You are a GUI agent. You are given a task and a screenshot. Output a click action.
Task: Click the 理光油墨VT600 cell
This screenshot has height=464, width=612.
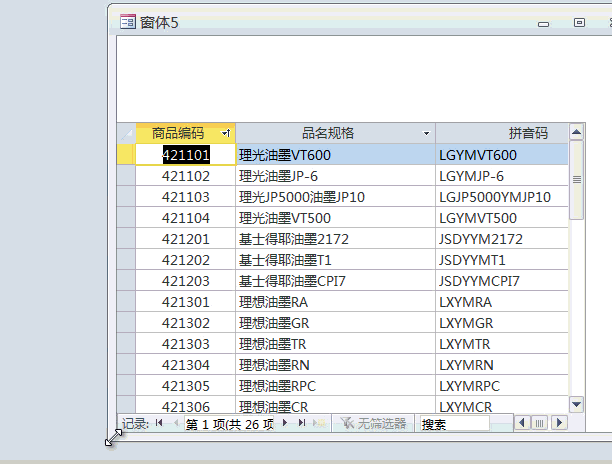[x=336, y=155]
